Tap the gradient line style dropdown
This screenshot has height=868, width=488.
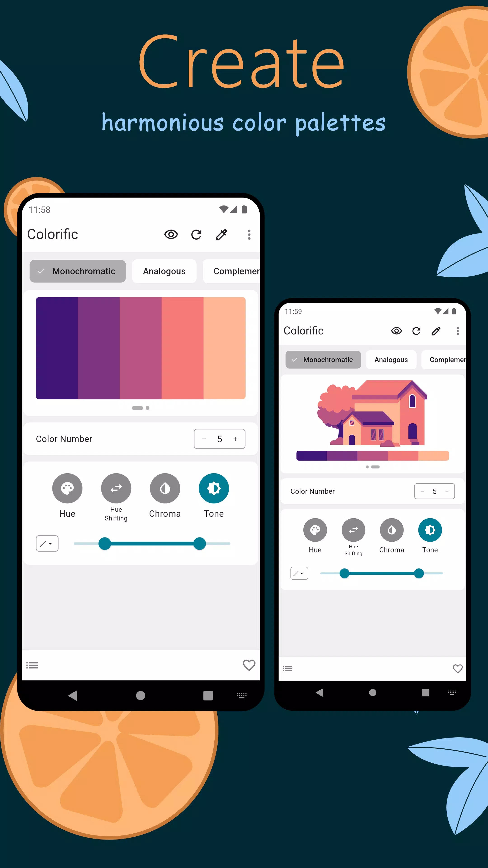click(x=47, y=543)
